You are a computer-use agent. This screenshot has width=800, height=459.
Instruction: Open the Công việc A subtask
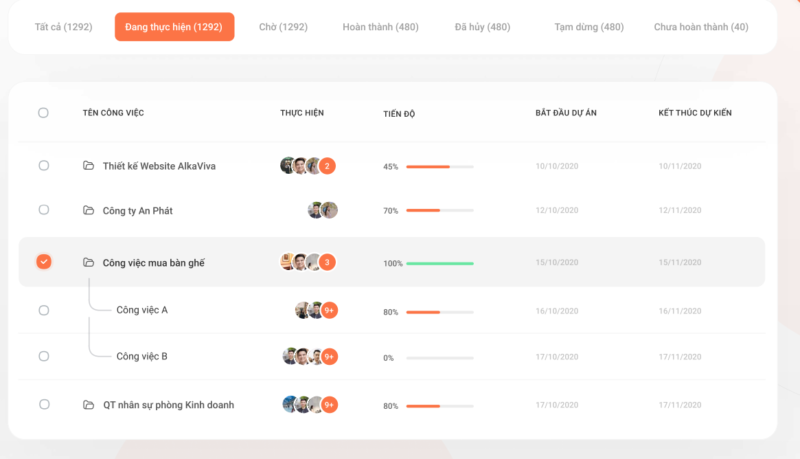tap(142, 310)
